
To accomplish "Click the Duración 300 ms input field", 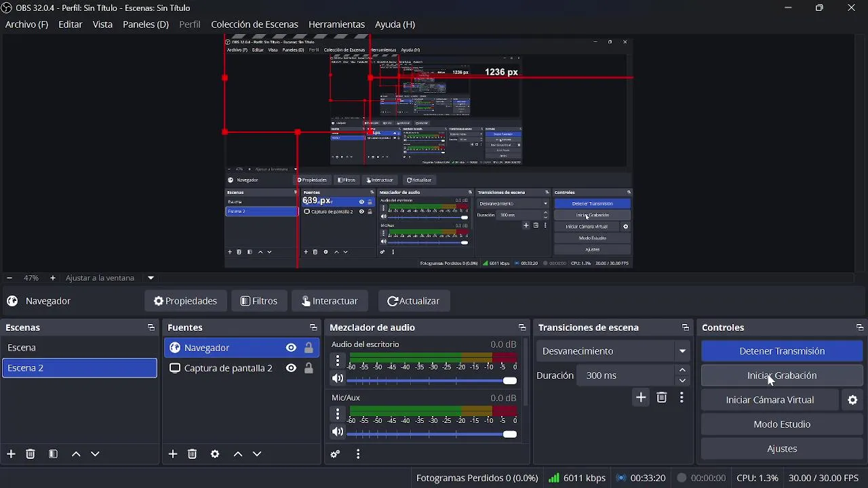I will [x=626, y=375].
